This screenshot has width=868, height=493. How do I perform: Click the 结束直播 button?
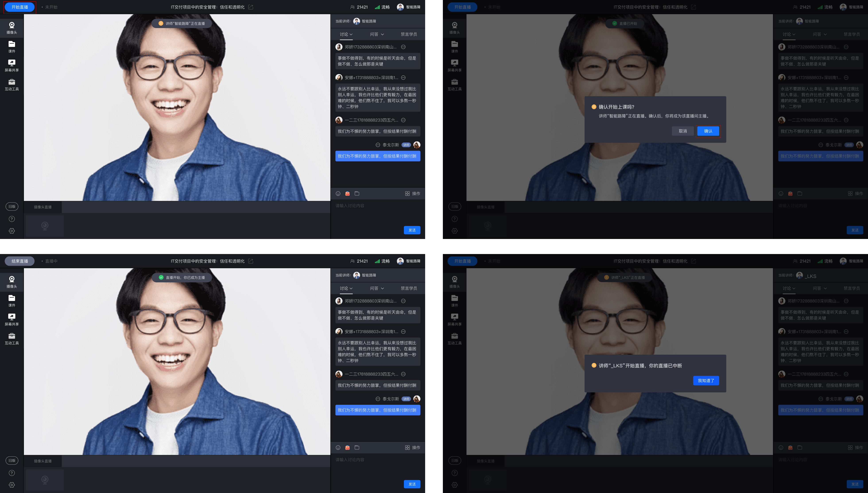click(x=20, y=261)
